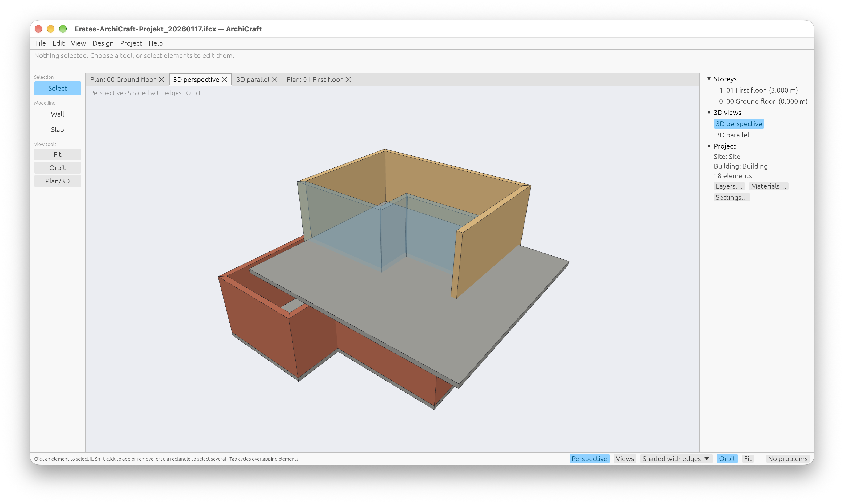Choose the Slab modelling tool

(57, 129)
